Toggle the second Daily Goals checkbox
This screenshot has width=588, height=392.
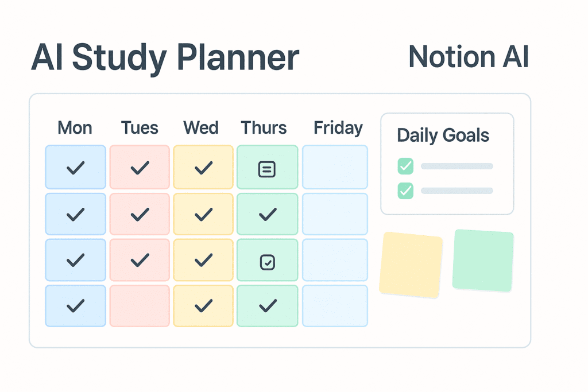(x=405, y=191)
